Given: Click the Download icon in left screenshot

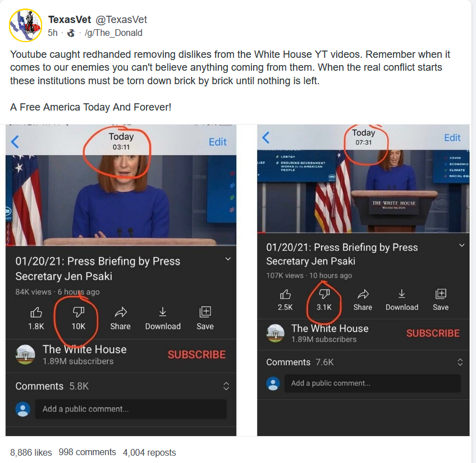Looking at the screenshot, I should click(x=163, y=312).
